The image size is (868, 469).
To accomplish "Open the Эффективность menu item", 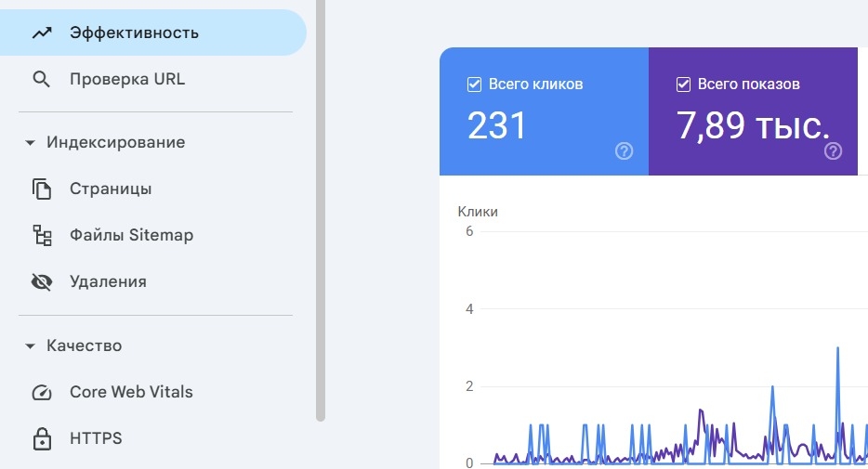I will [134, 33].
